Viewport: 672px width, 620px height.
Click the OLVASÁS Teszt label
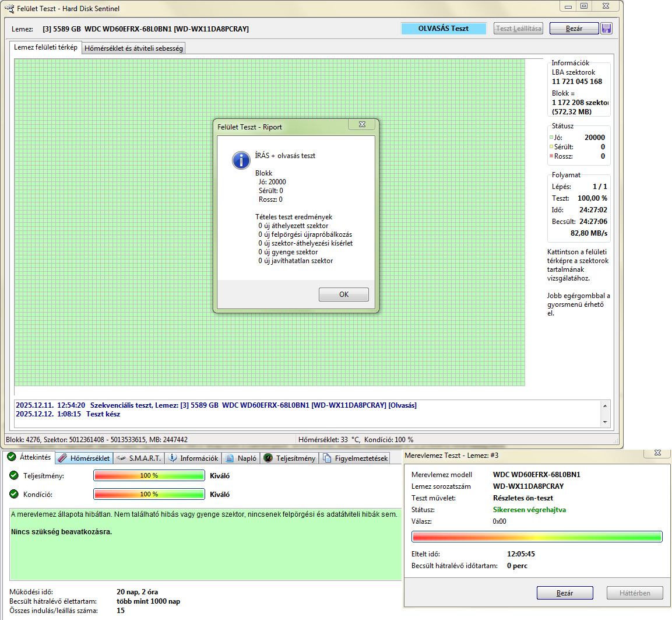(444, 29)
